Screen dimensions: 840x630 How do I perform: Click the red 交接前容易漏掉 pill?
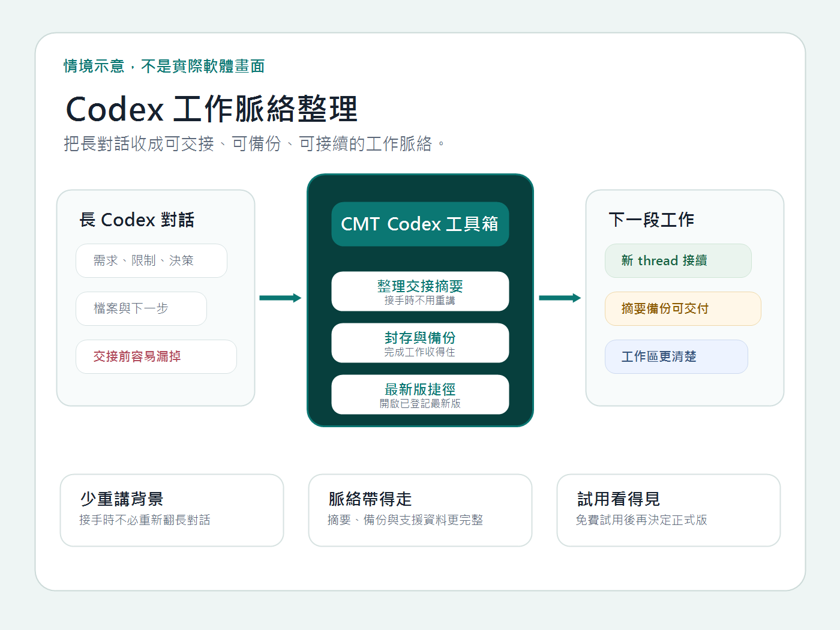point(156,356)
